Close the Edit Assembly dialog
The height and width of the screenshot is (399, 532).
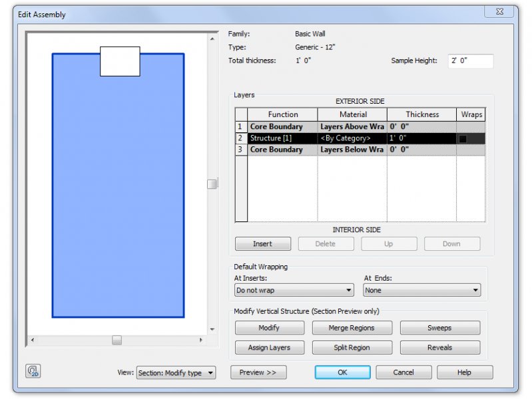tap(499, 11)
